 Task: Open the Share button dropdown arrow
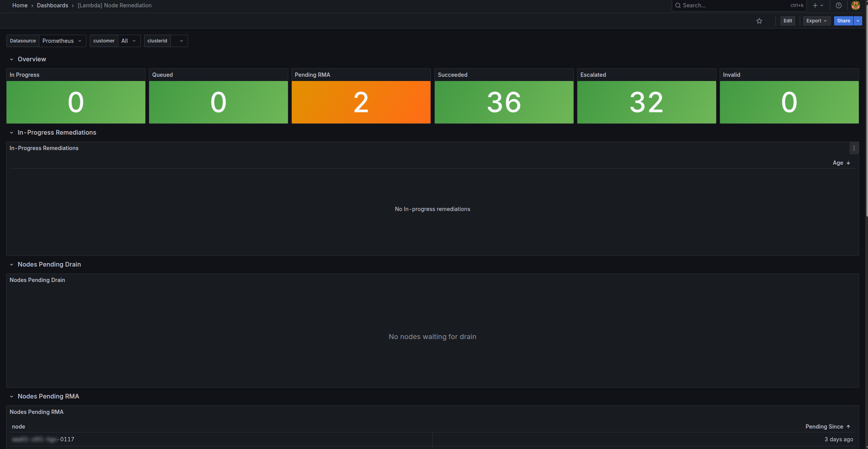coord(858,21)
